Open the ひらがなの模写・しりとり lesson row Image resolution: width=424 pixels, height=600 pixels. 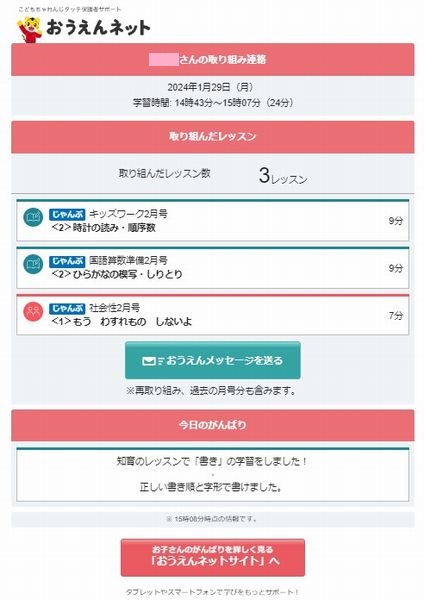pos(213,268)
